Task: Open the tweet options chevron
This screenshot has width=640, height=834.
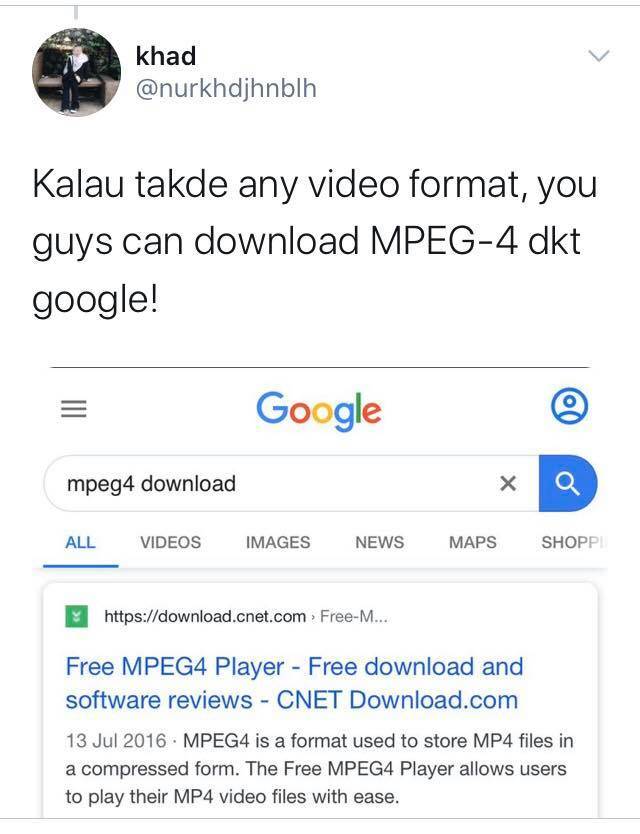Action: [x=599, y=55]
